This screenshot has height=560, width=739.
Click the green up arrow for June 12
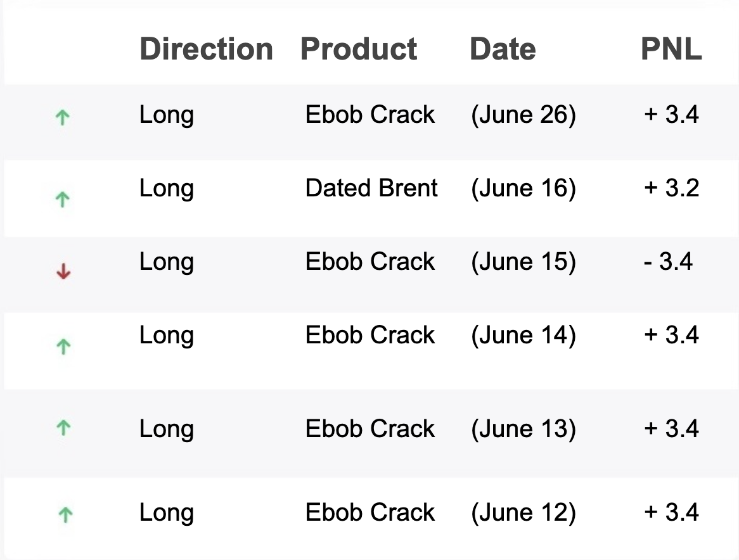point(65,514)
